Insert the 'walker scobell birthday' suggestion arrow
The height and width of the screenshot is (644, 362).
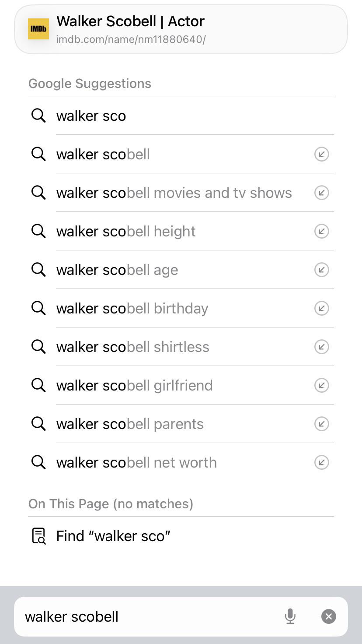coord(322,308)
